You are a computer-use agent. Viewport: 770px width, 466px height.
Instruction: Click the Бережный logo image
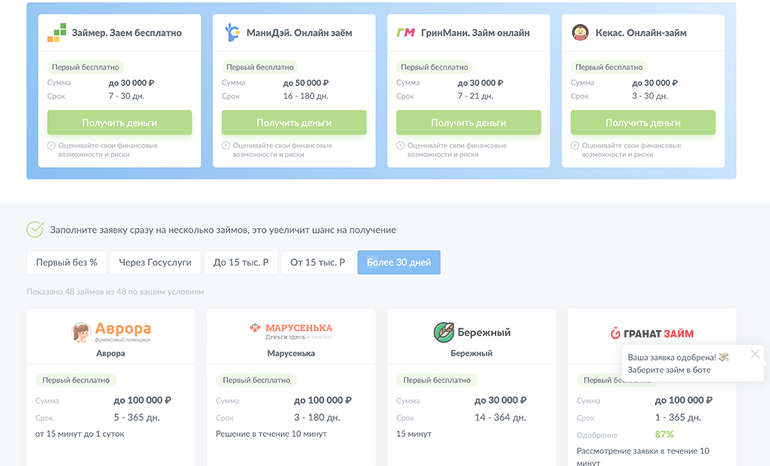click(471, 332)
